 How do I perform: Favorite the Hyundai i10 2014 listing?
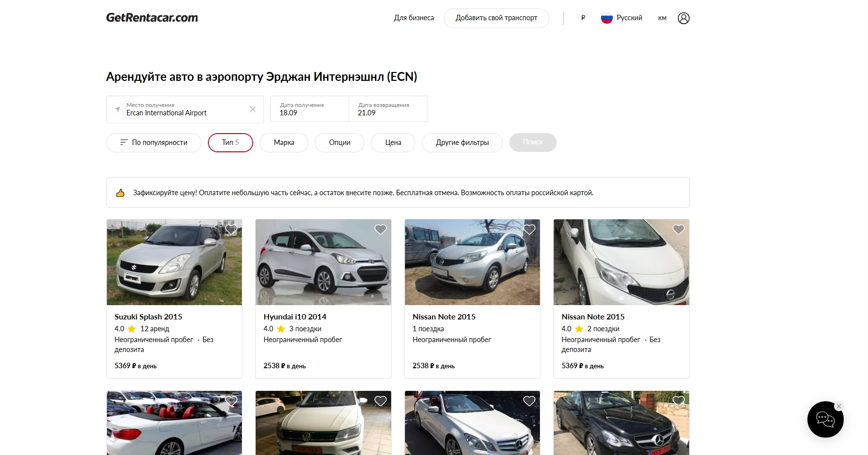pos(380,229)
